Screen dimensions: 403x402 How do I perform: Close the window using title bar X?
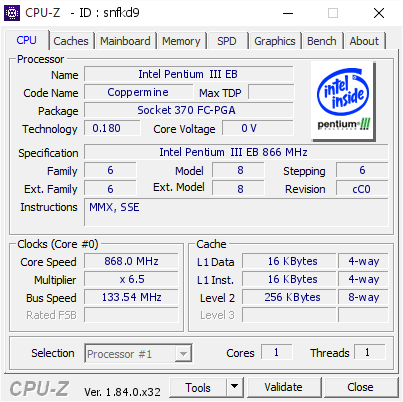pos(379,13)
